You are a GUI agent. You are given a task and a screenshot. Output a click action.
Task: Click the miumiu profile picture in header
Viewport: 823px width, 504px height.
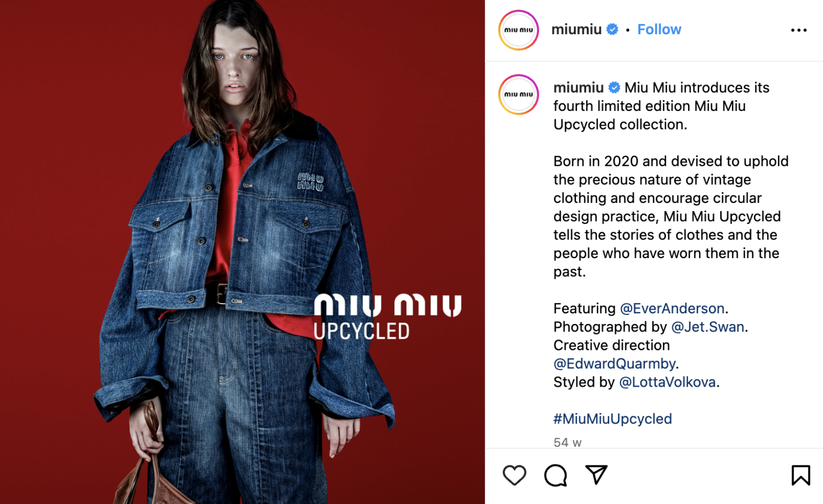point(519,30)
